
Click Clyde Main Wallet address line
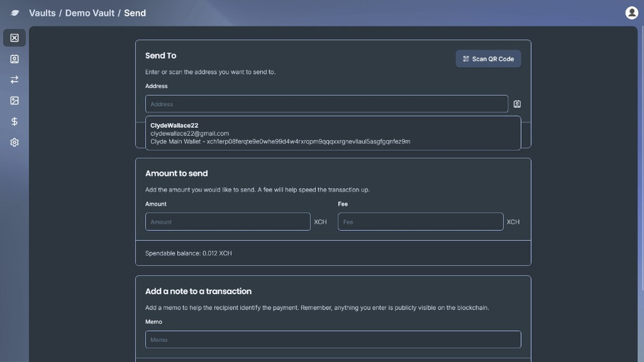click(x=281, y=142)
